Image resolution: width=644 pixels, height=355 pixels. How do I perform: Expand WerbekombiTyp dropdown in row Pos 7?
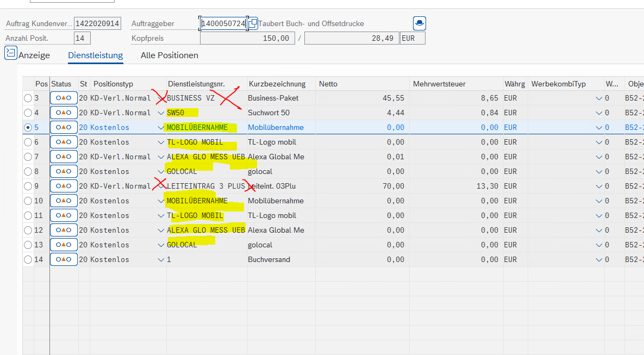(x=599, y=157)
